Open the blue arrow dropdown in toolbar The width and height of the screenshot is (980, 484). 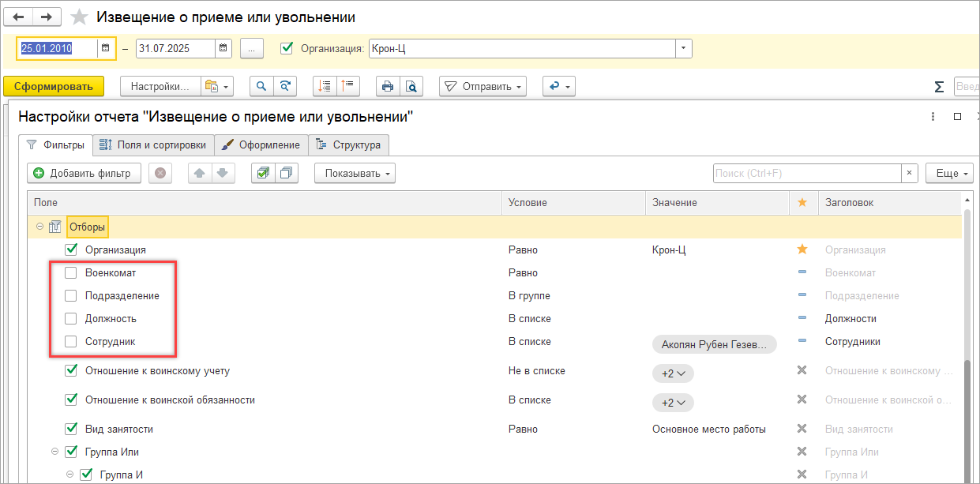pos(558,86)
